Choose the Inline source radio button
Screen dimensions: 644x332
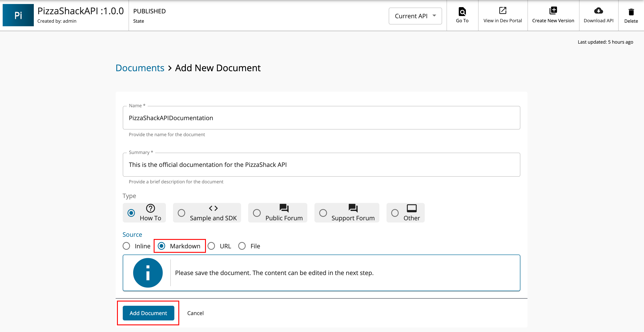(x=127, y=246)
